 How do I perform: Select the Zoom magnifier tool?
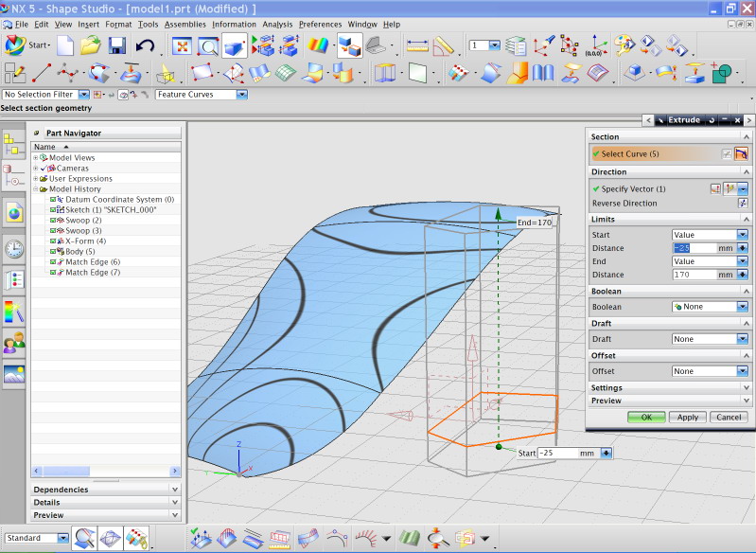click(x=208, y=45)
